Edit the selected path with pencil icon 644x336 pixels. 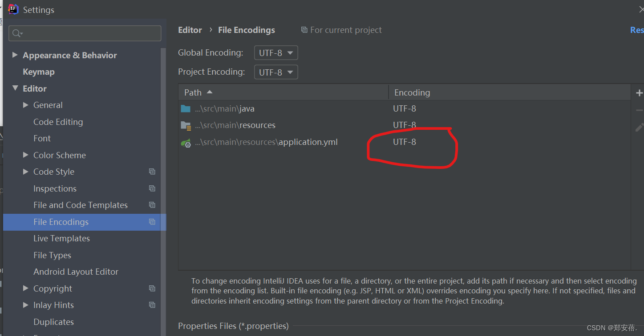click(x=639, y=128)
